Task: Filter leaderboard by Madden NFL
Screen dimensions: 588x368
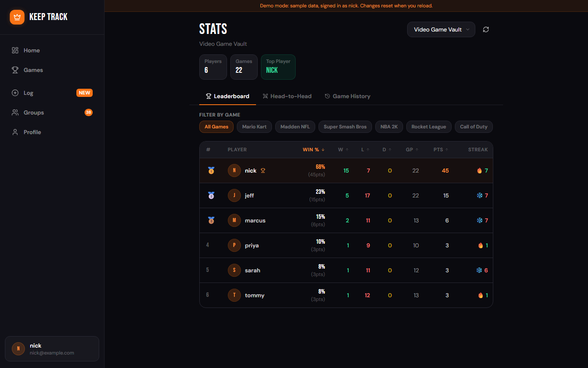Action: [295, 127]
